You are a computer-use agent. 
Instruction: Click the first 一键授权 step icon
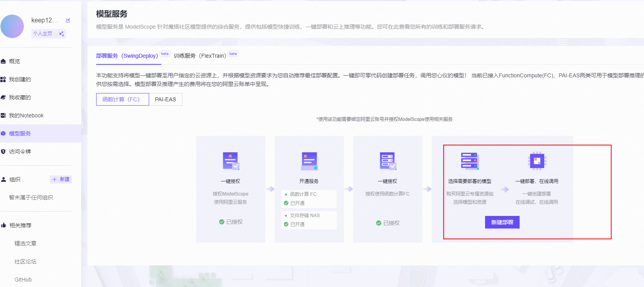231,161
